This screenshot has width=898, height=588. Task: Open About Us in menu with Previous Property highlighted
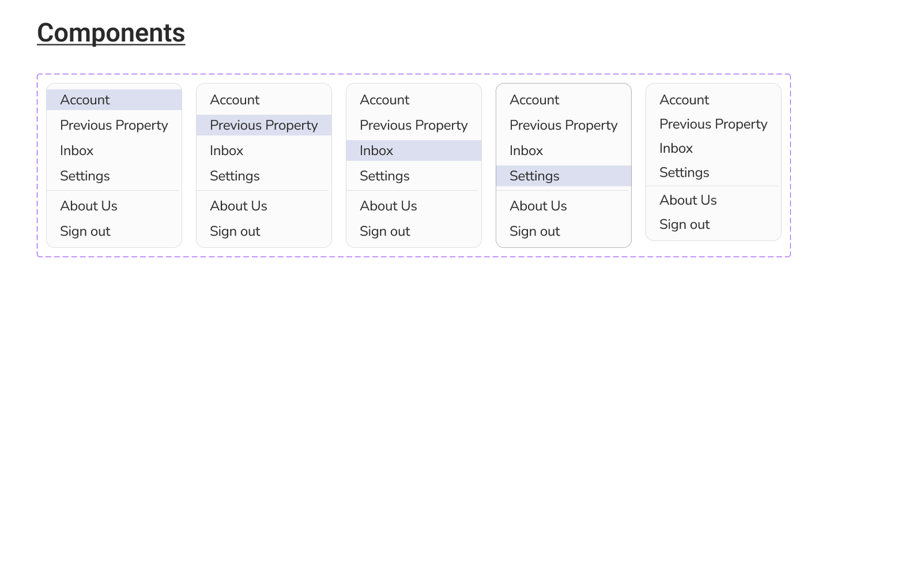tap(238, 206)
